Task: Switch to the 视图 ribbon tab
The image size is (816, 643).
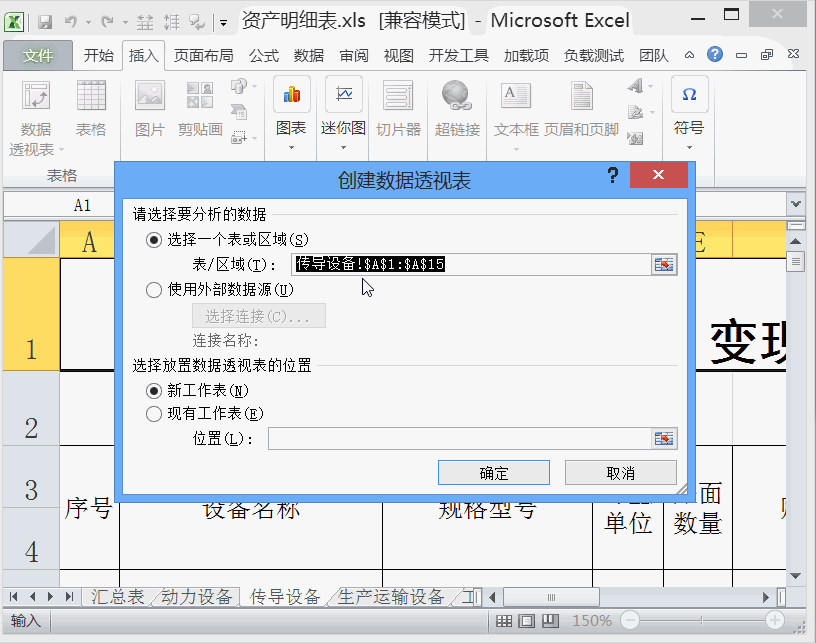Action: 399,55
